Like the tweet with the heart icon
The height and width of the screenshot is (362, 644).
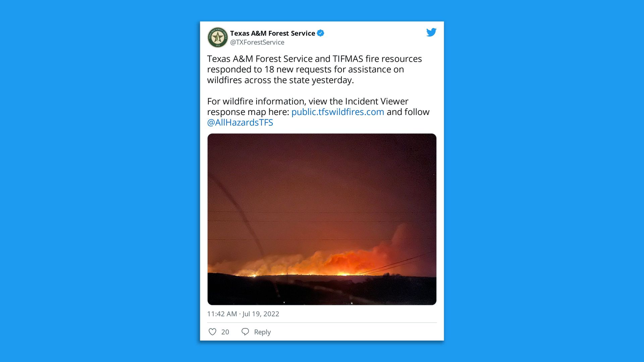(x=212, y=332)
